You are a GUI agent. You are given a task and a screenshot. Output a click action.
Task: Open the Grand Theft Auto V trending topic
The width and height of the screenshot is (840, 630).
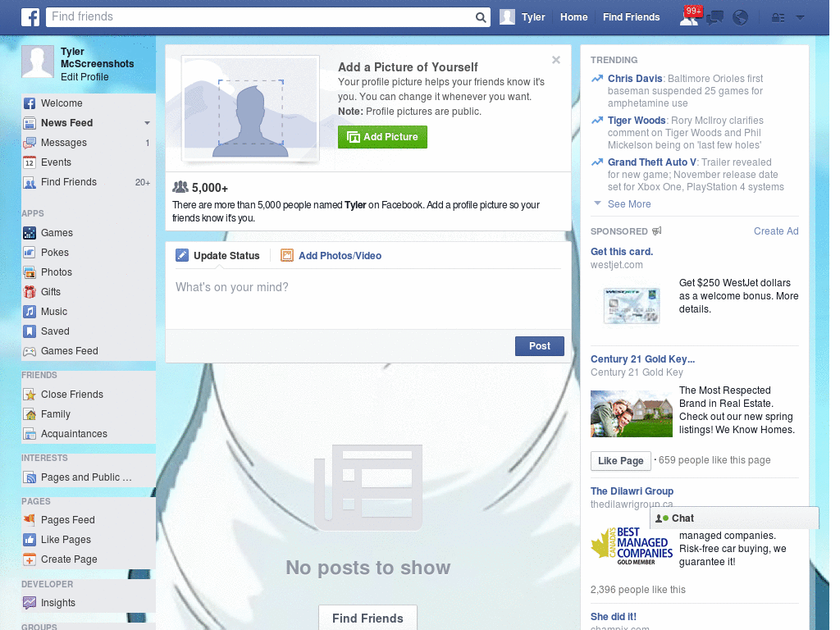tap(651, 162)
